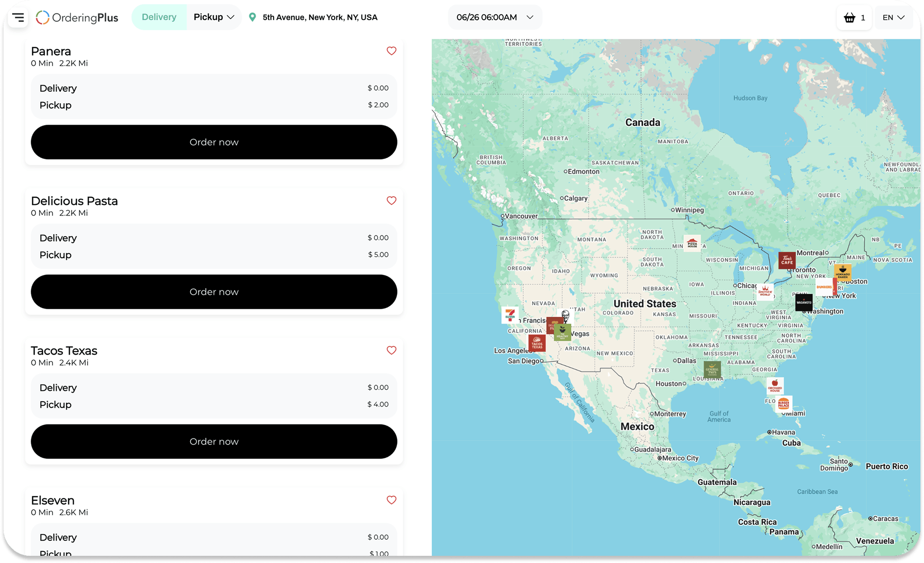Screen dimensions: 924x563
Task: Open the Delicious Pasta restaurant title
Action: pos(74,201)
